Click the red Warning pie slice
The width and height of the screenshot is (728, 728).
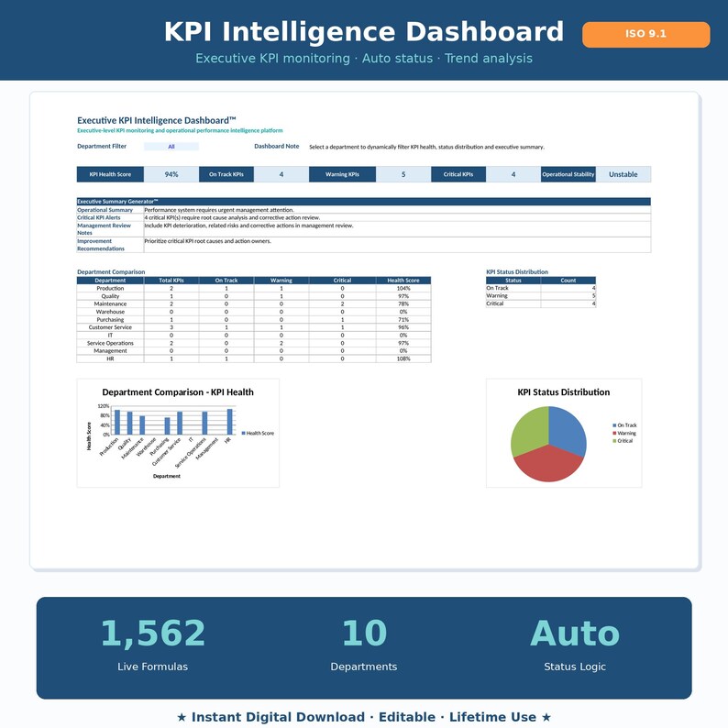[548, 465]
